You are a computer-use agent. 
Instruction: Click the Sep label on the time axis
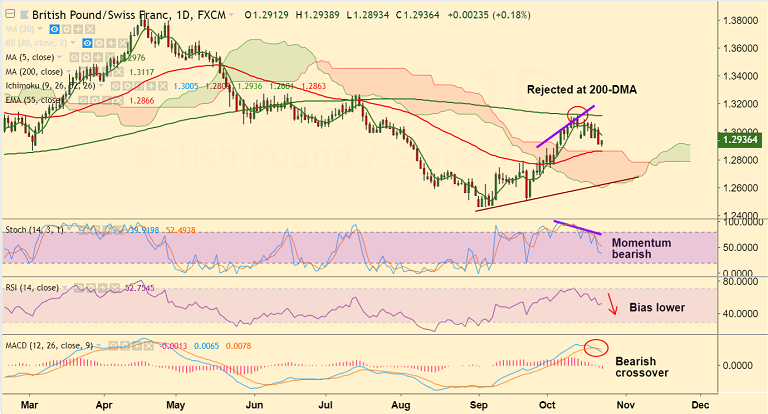coord(479,405)
